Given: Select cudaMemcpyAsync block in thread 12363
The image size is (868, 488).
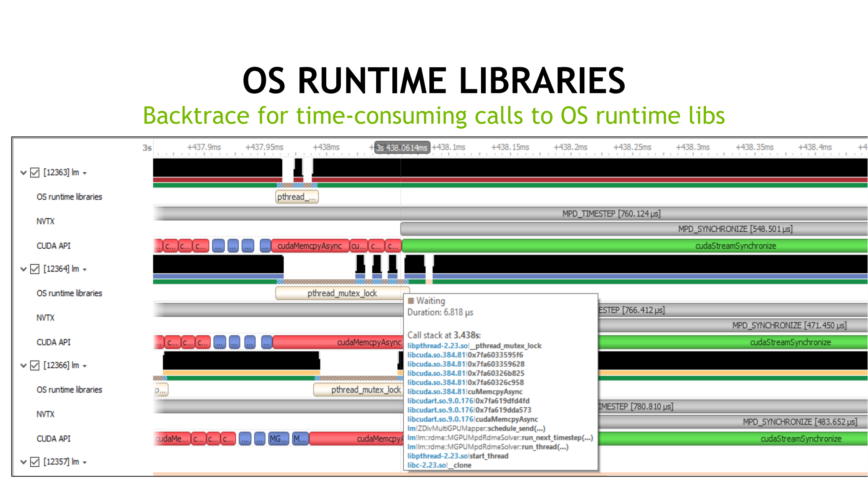Looking at the screenshot, I should [310, 246].
